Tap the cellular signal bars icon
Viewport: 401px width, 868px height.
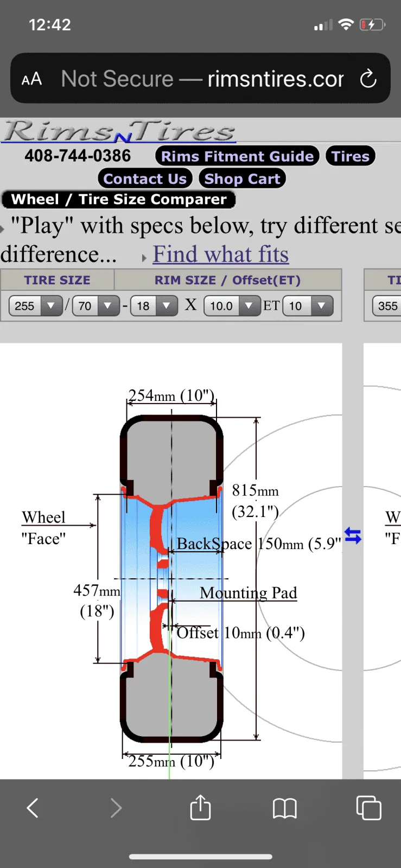(323, 25)
